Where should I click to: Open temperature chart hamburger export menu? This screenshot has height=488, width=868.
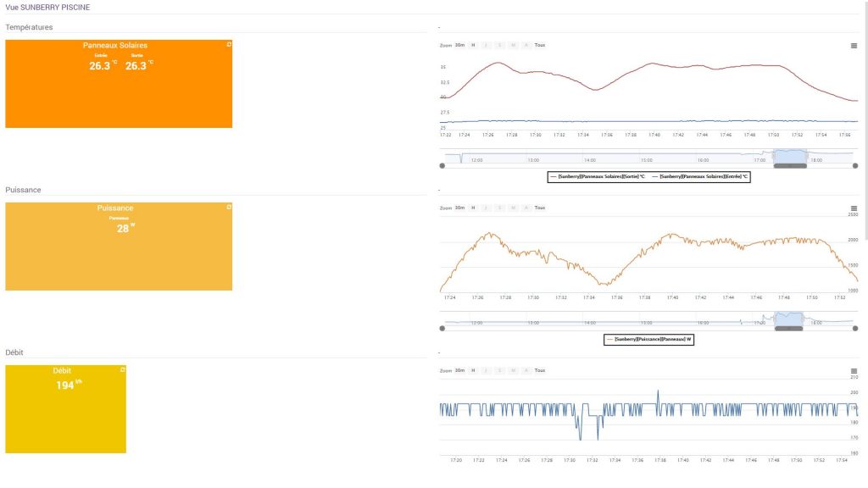point(854,46)
